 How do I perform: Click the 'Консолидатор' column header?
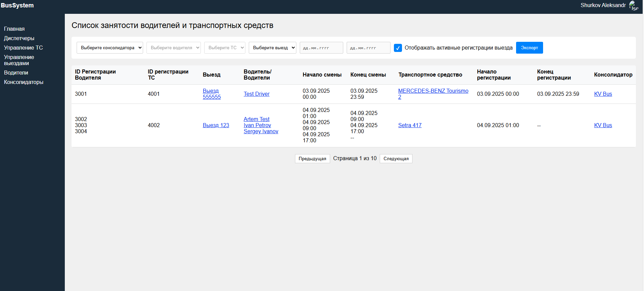coord(613,75)
